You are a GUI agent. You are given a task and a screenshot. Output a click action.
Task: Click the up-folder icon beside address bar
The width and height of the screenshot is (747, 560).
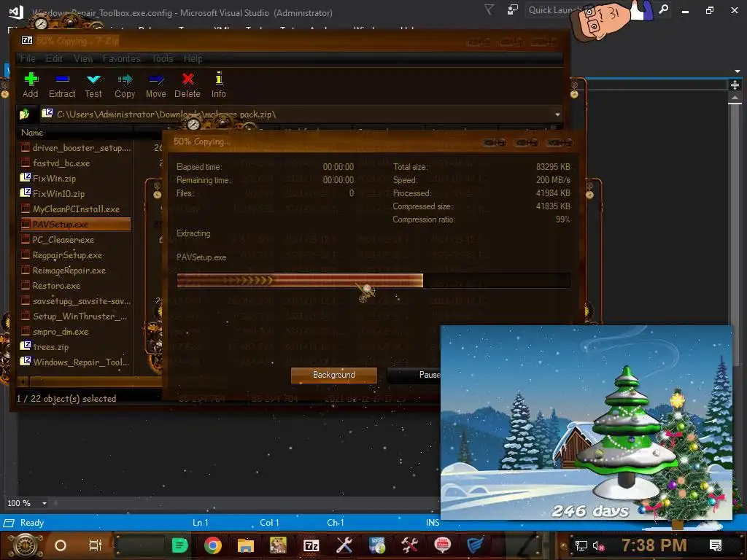pyautogui.click(x=24, y=114)
